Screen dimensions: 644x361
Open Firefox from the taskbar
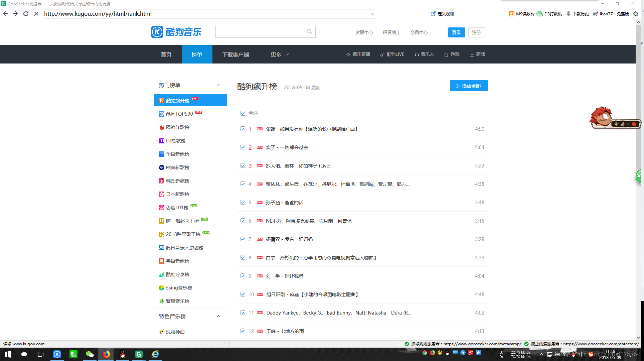point(106,354)
